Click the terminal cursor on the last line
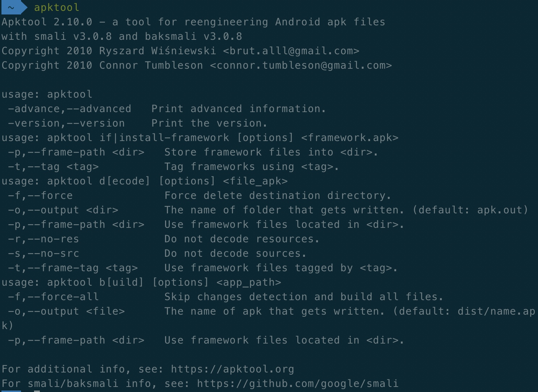This screenshot has width=538, height=392. point(37,391)
